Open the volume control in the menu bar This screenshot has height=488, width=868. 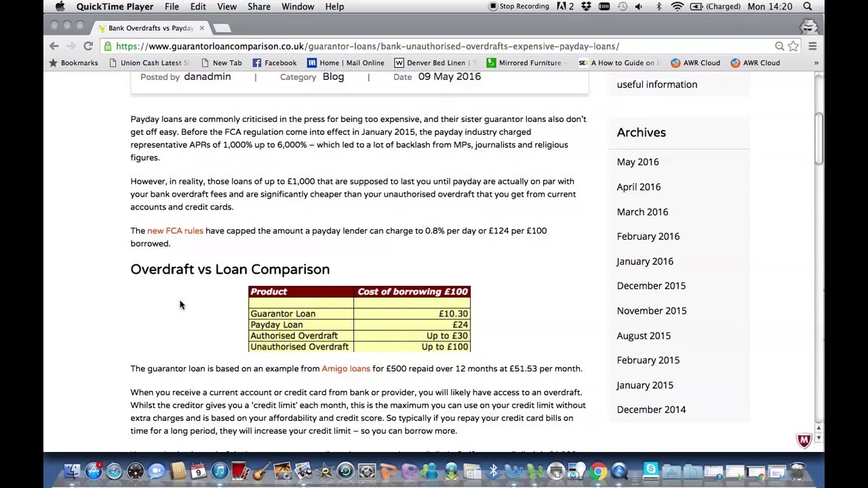point(639,6)
